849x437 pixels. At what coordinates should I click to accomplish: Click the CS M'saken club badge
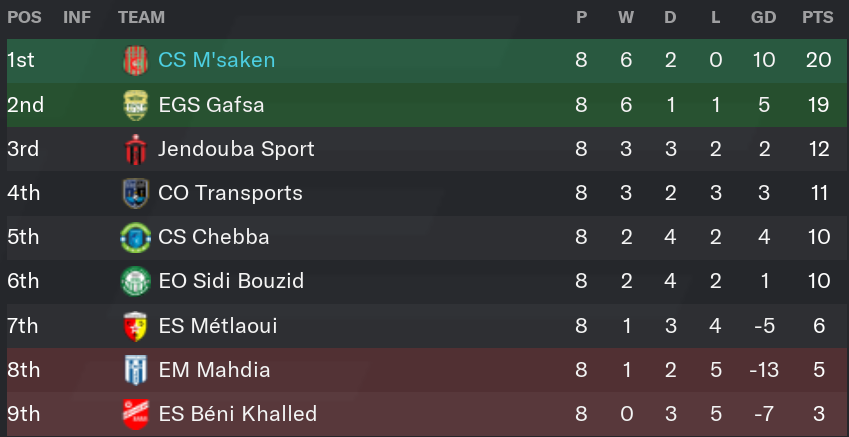tap(135, 60)
